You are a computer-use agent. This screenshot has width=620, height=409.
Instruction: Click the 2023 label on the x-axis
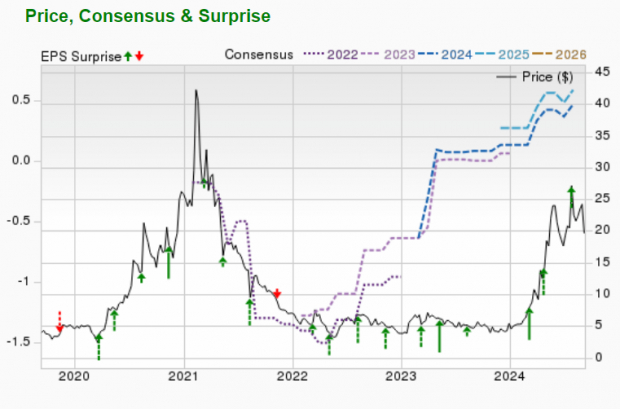(401, 377)
